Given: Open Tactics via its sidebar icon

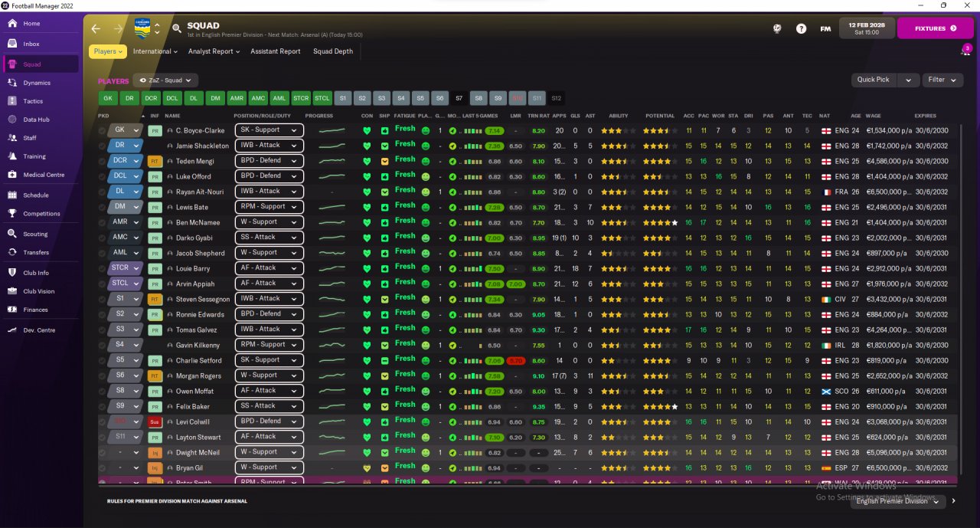Looking at the screenshot, I should pos(12,101).
